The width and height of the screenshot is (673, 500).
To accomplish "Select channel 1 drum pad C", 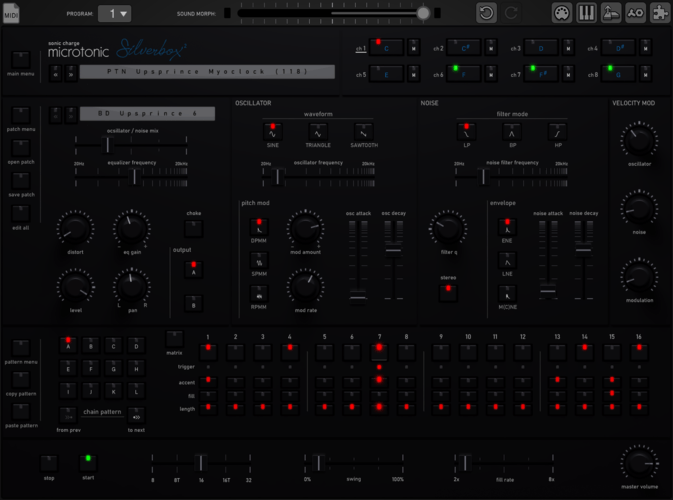I will point(386,48).
